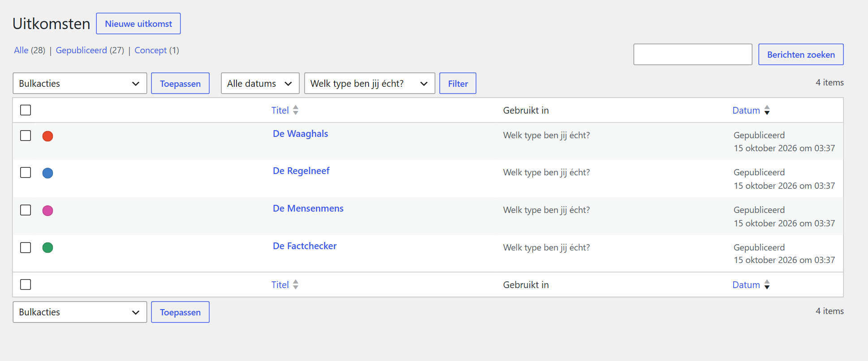The height and width of the screenshot is (361, 868).
Task: Sort by Datum in header
Action: pos(746,110)
